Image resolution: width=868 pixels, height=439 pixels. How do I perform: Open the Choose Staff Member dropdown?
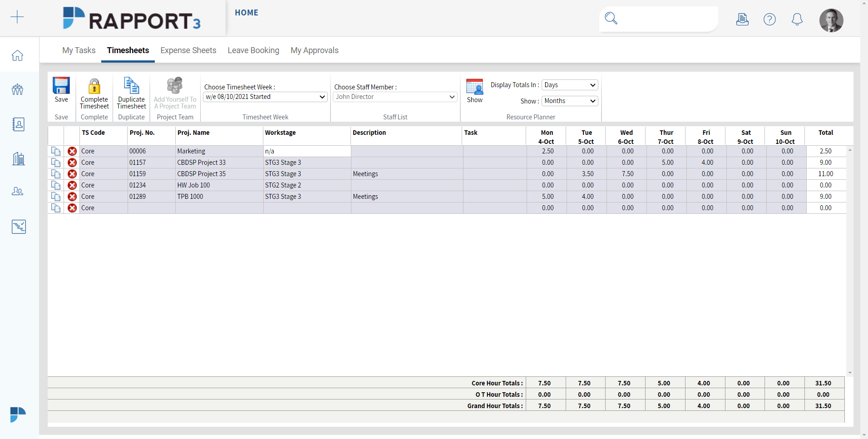395,97
